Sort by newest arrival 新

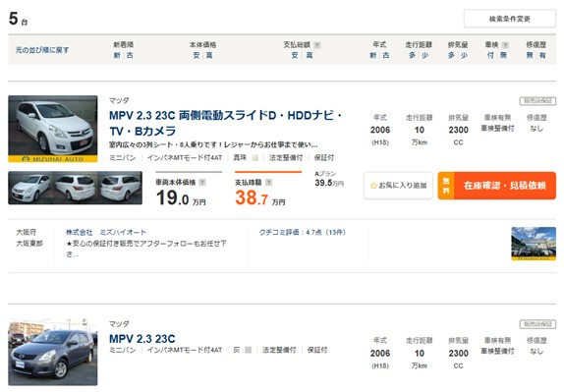[x=117, y=55]
